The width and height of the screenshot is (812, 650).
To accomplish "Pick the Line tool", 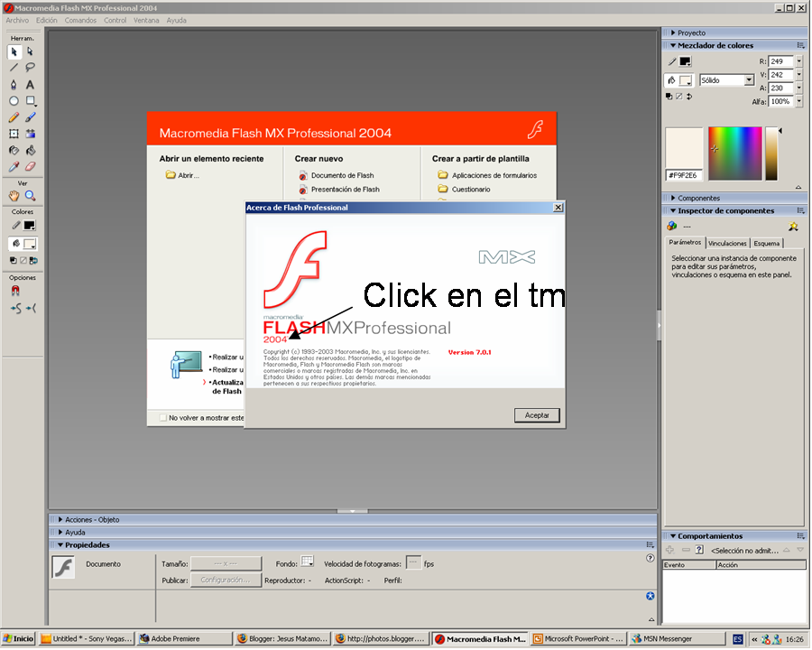I will [14, 68].
